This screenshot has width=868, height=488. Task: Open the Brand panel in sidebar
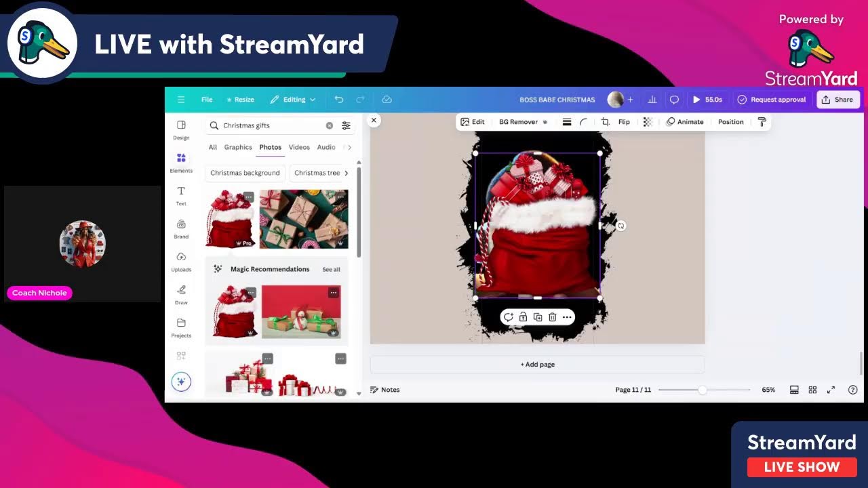tap(181, 229)
